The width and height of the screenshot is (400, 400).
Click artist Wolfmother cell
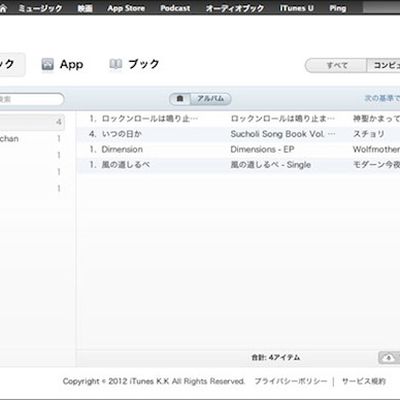(x=376, y=149)
